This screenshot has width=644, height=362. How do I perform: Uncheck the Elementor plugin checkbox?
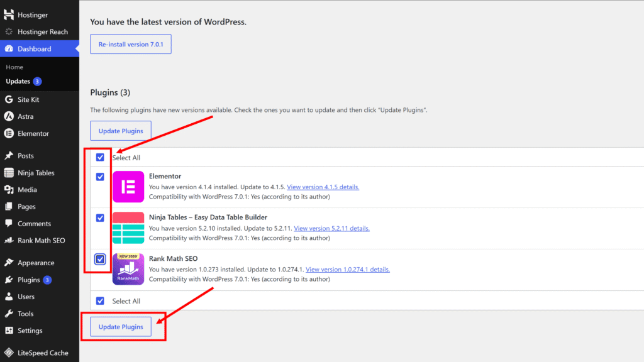(x=100, y=177)
